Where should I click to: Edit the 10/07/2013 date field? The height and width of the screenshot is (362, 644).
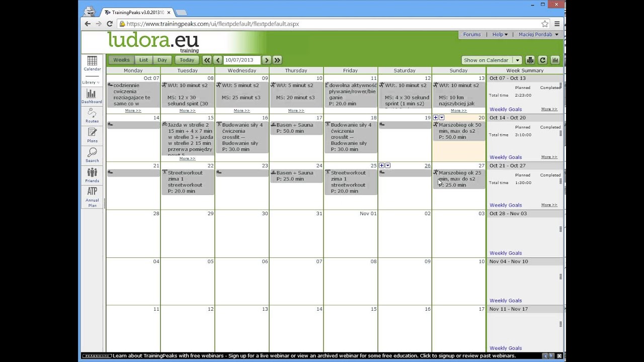[242, 60]
